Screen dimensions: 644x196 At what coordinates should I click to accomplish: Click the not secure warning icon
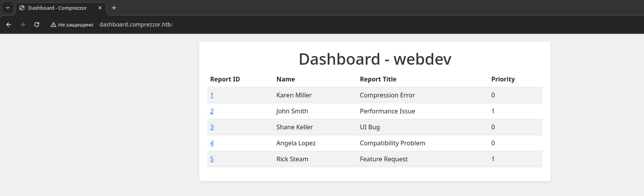(x=54, y=25)
